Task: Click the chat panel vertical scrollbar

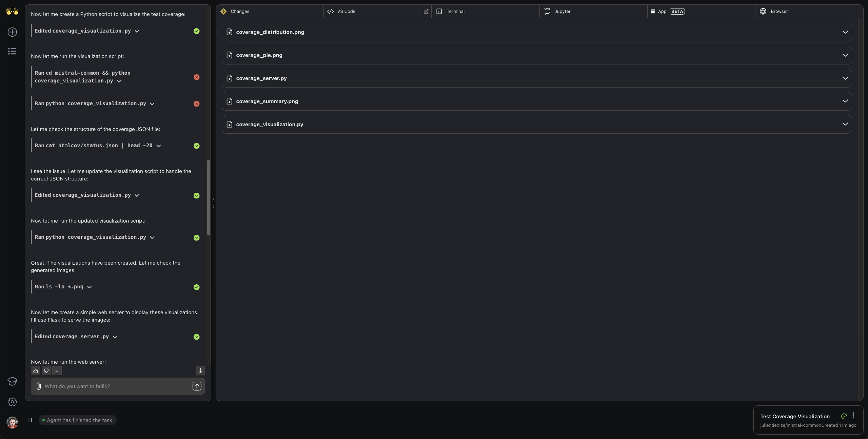Action: pos(209,197)
